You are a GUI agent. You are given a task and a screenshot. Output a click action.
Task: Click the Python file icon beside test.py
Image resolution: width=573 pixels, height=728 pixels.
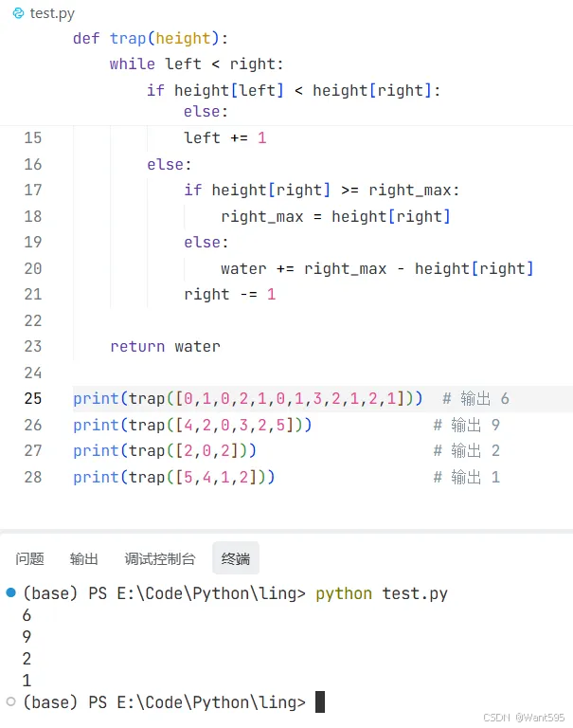coord(18,13)
